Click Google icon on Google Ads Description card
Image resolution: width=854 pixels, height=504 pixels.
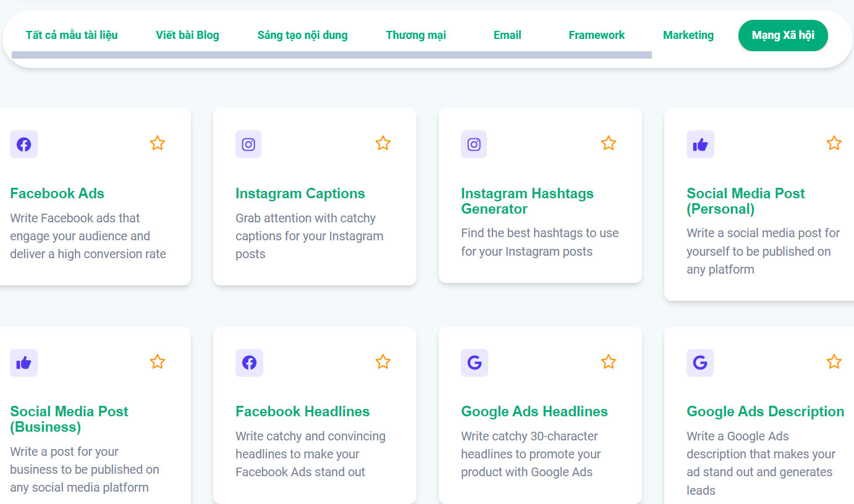pos(700,363)
